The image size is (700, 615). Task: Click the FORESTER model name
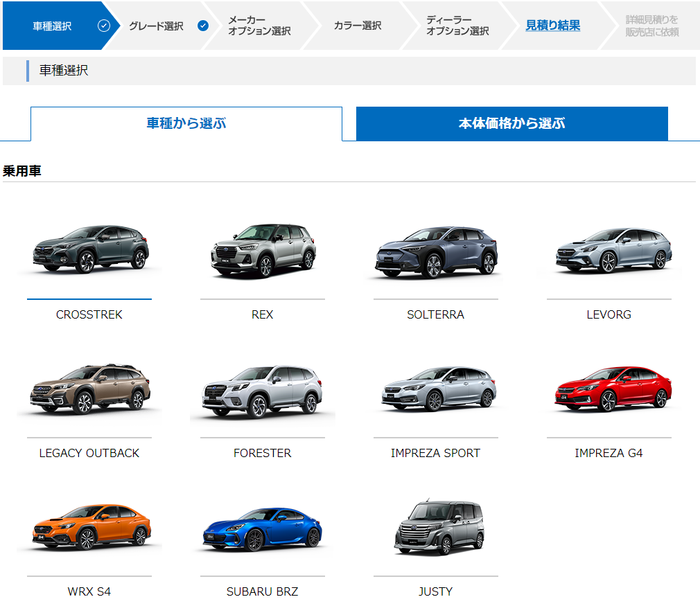pos(263,453)
